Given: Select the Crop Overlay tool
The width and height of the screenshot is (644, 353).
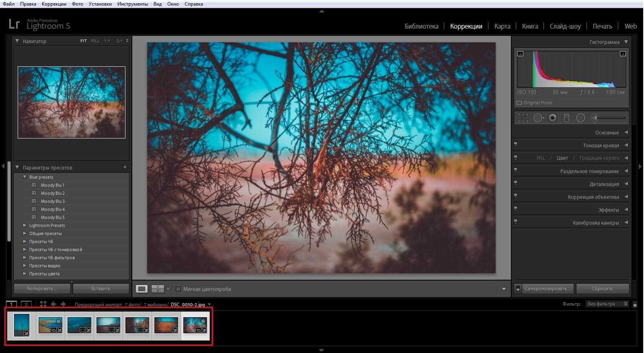Looking at the screenshot, I should (x=523, y=118).
